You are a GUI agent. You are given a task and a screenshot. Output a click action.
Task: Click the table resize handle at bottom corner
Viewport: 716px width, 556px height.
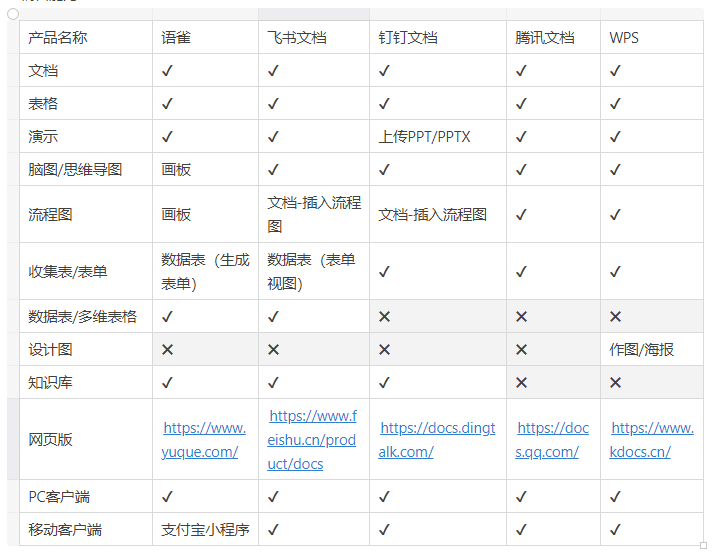[703, 545]
